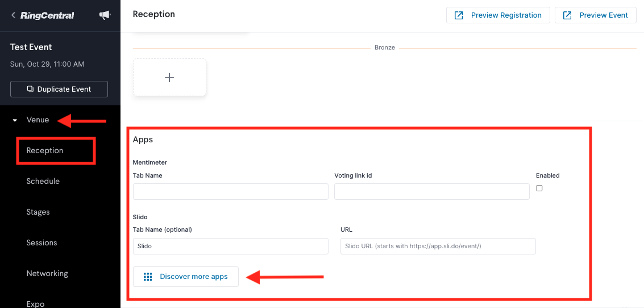Click the Duplicate Event button
644x308 pixels.
coord(59,89)
